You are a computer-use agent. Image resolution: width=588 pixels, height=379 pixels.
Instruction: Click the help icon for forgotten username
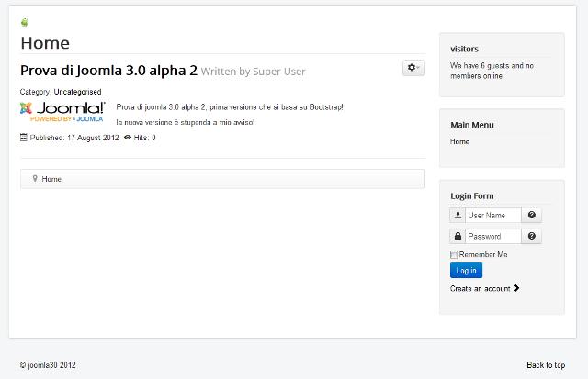click(531, 215)
